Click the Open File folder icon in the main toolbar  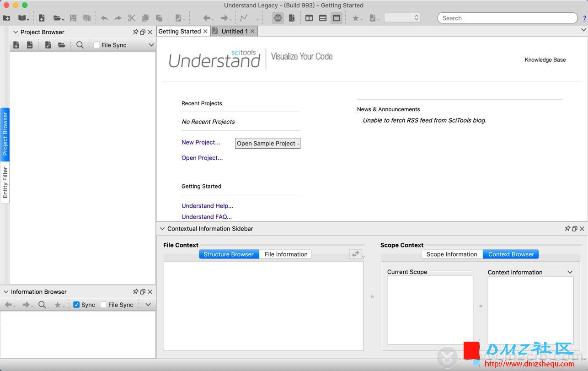(x=58, y=18)
